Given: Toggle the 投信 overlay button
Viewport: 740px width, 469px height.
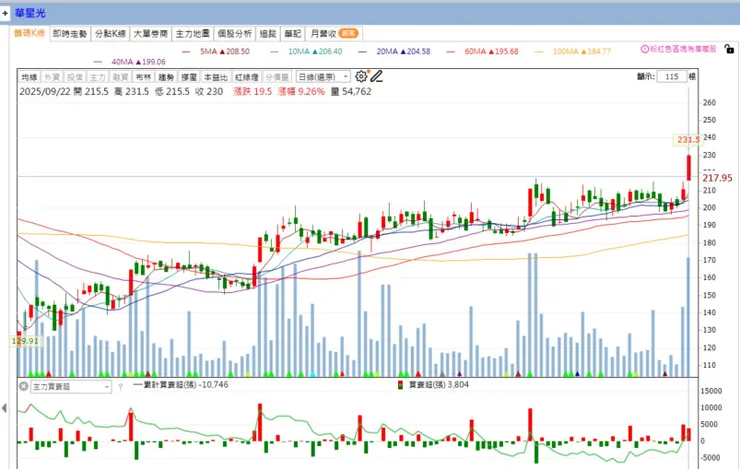Looking at the screenshot, I should click(x=75, y=77).
